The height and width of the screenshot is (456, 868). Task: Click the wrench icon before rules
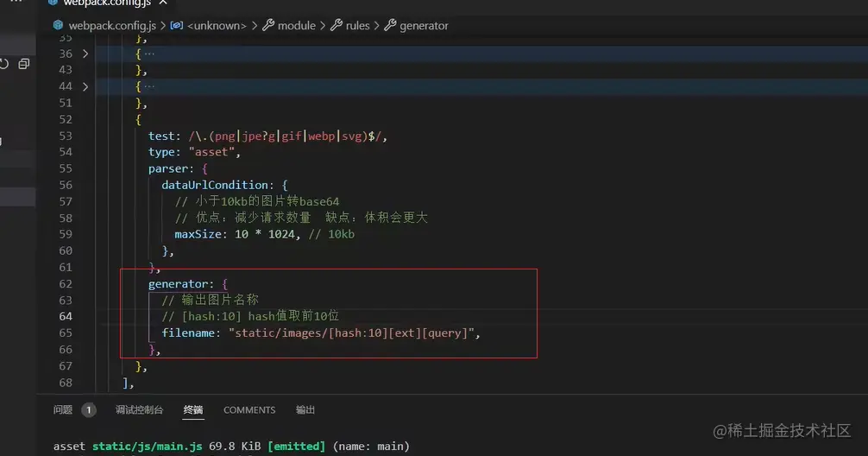337,26
